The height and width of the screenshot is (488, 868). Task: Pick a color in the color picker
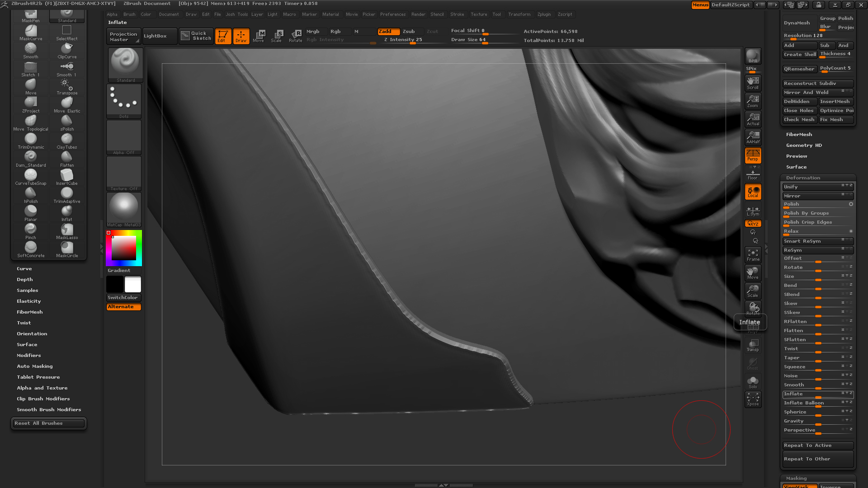(x=124, y=248)
